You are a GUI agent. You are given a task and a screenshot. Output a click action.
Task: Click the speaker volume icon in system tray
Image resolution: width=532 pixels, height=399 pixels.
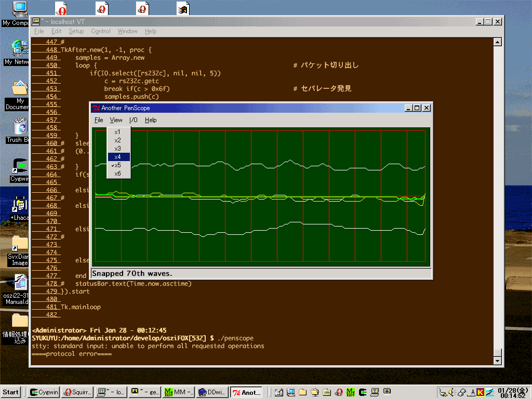point(451,392)
